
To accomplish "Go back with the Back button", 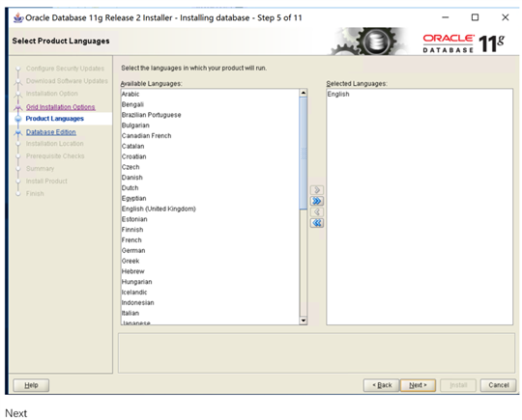I will [381, 385].
